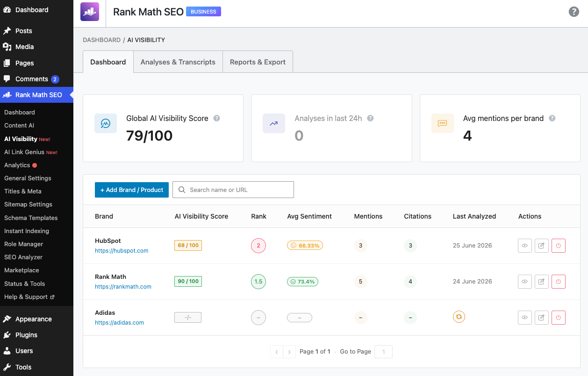Click the Go to Page number field
This screenshot has width=588, height=376.
coord(384,352)
